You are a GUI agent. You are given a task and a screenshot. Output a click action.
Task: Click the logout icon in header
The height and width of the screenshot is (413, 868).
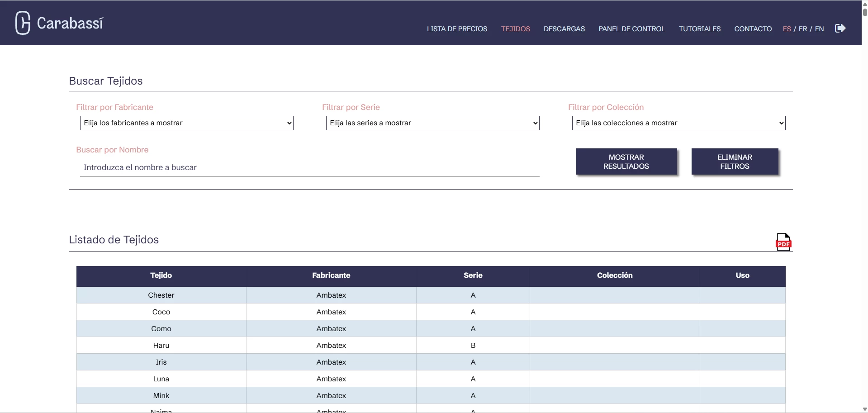click(x=840, y=28)
